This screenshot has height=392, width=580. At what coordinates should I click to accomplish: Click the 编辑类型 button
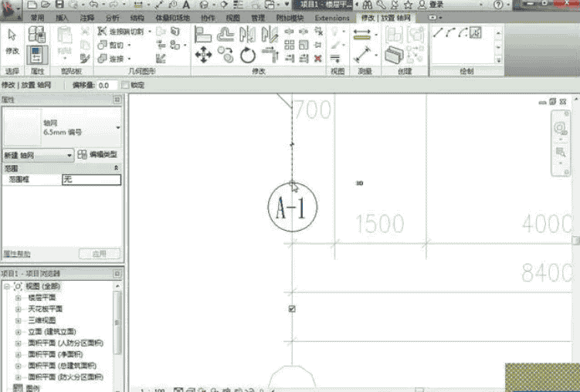point(97,155)
